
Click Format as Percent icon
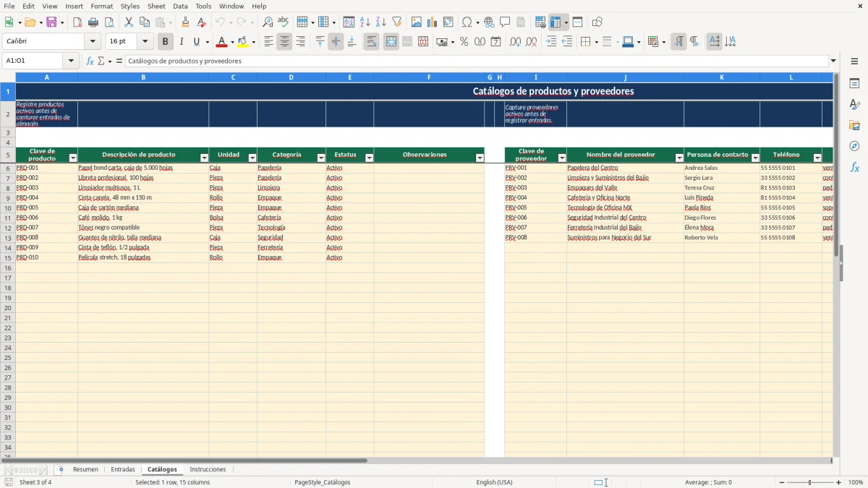pos(464,42)
